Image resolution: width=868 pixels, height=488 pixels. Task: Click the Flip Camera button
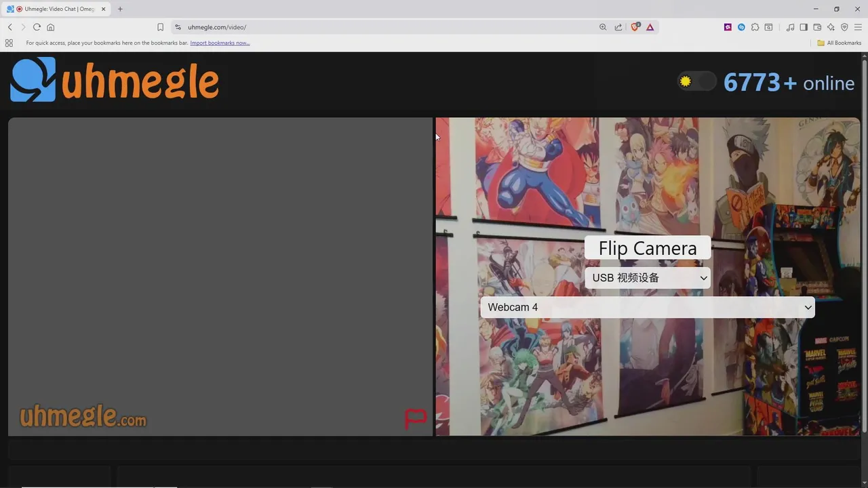[x=648, y=248]
